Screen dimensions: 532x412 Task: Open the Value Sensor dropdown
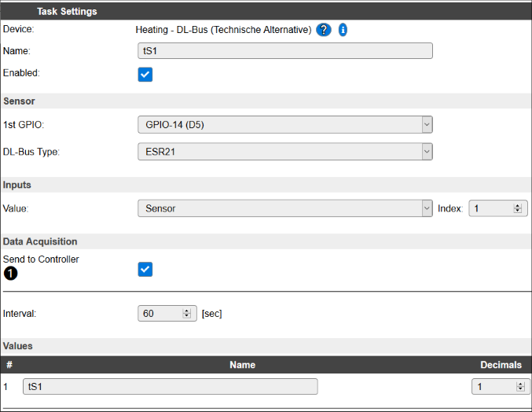[285, 208]
